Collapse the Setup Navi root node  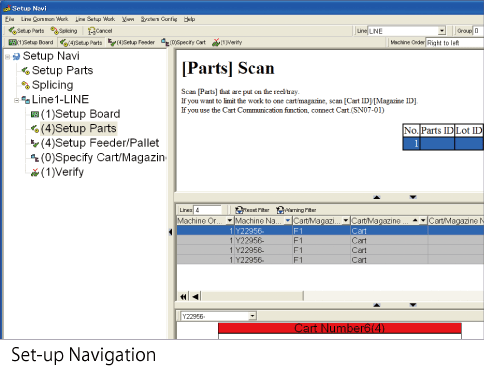point(7,57)
